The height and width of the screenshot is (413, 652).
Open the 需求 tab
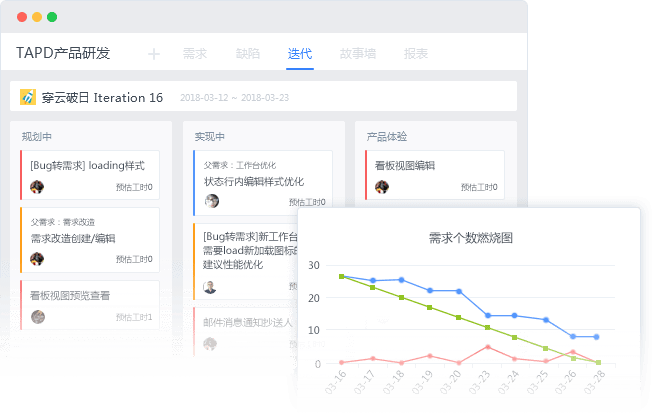click(x=195, y=54)
